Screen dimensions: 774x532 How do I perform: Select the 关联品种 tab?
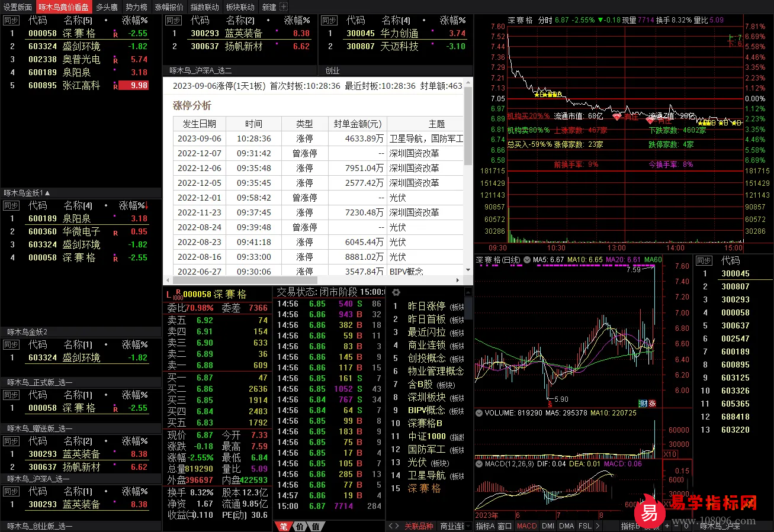419,526
